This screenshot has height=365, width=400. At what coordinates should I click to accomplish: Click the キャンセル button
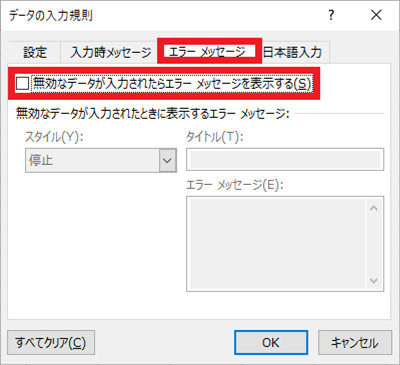point(355,343)
